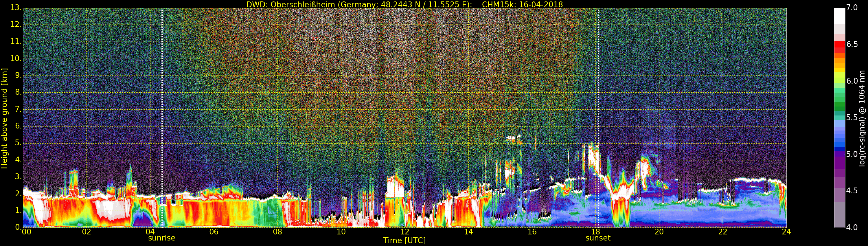Click the '06' time axis tick label
Image resolution: width=868 pixels, height=246 pixels.
coord(214,232)
